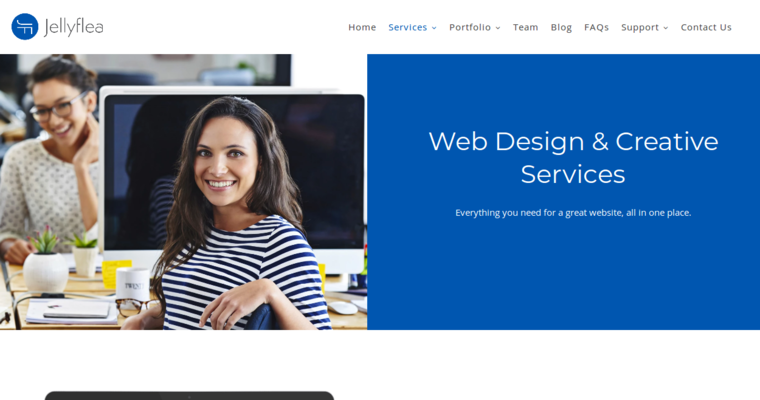
Task: Go to the Team page
Action: [525, 27]
